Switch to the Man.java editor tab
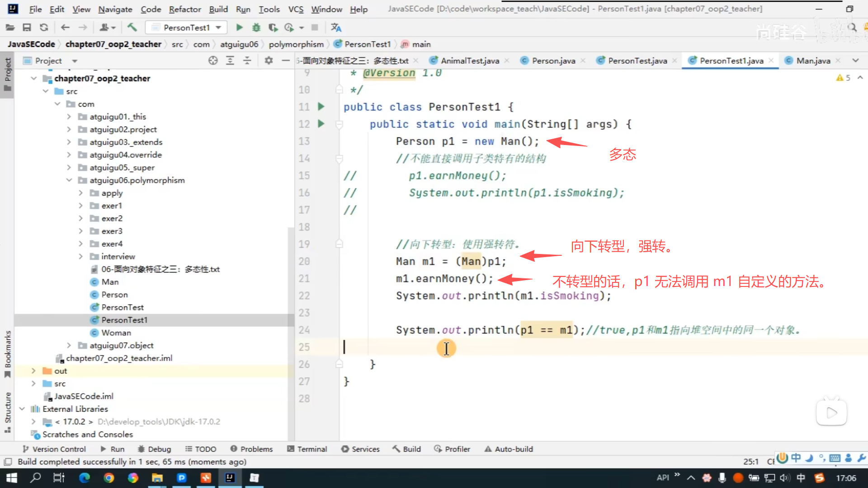This screenshot has height=488, width=868. tap(812, 61)
